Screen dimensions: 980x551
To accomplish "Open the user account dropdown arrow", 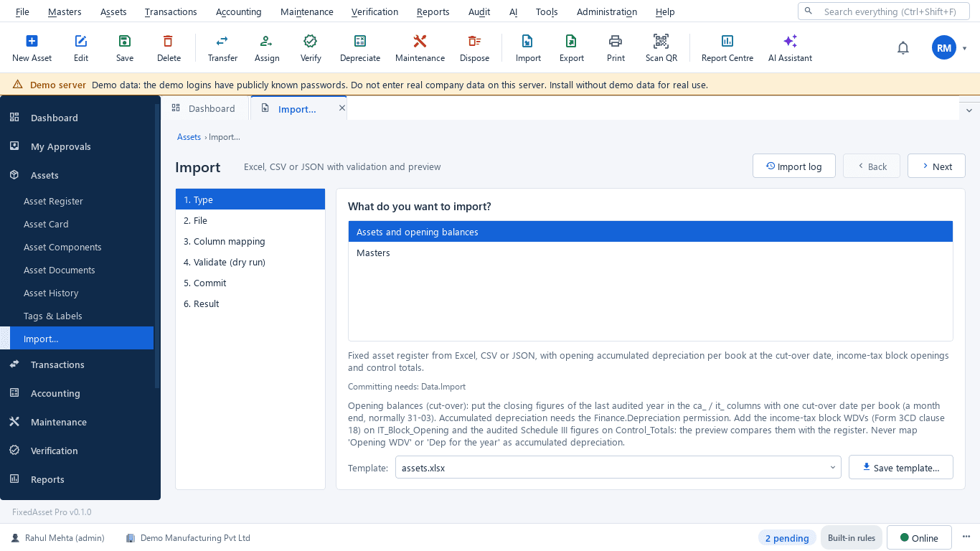I will (x=965, y=49).
